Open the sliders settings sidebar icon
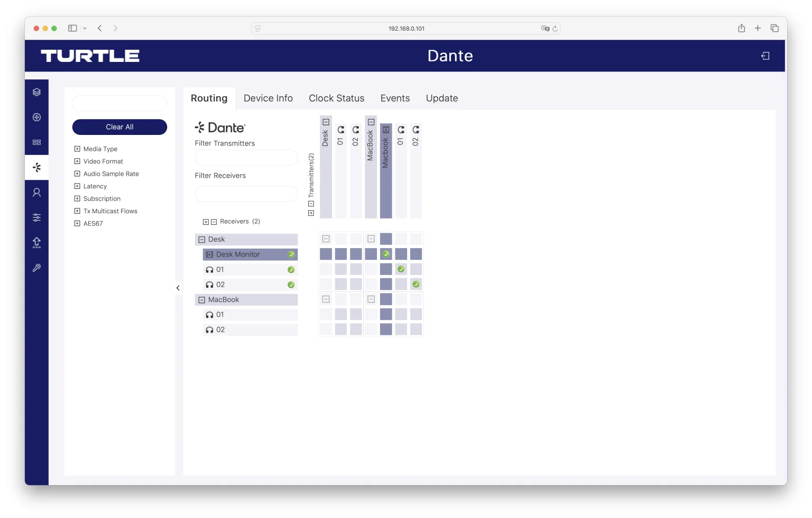The image size is (812, 518). pos(36,217)
